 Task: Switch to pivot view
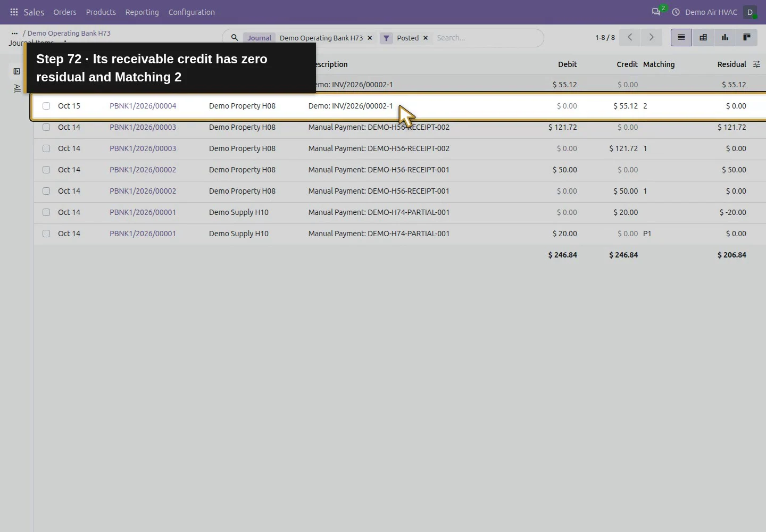tap(703, 37)
